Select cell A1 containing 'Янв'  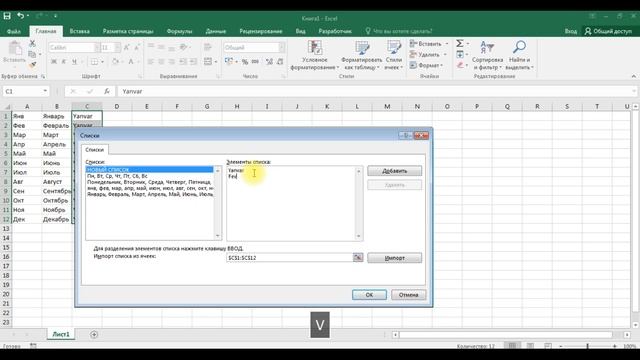(x=27, y=116)
